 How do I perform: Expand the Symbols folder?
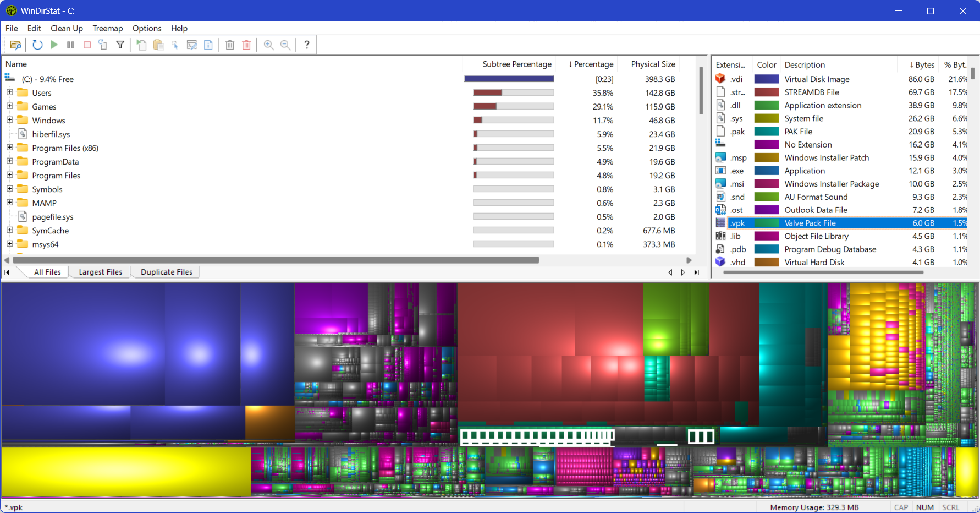point(9,189)
